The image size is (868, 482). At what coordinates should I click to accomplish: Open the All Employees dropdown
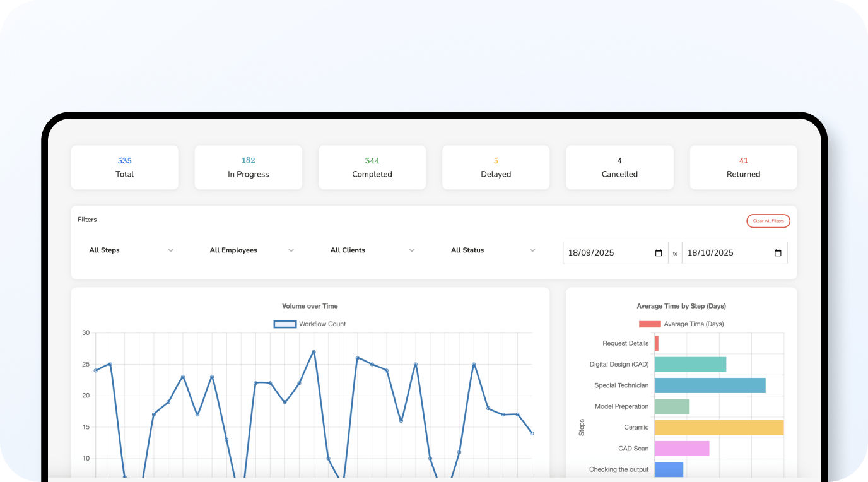[252, 250]
